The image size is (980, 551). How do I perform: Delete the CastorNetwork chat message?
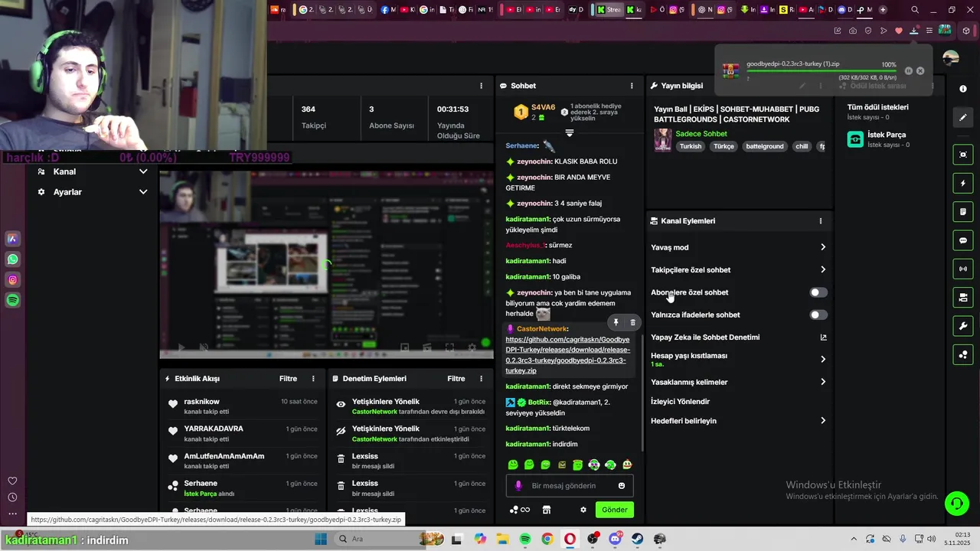tap(632, 323)
